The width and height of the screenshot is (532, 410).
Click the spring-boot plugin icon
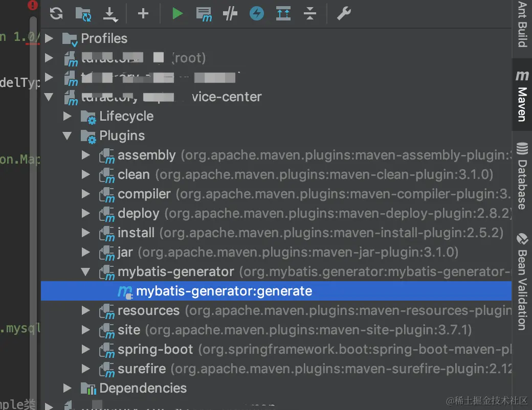[106, 350]
